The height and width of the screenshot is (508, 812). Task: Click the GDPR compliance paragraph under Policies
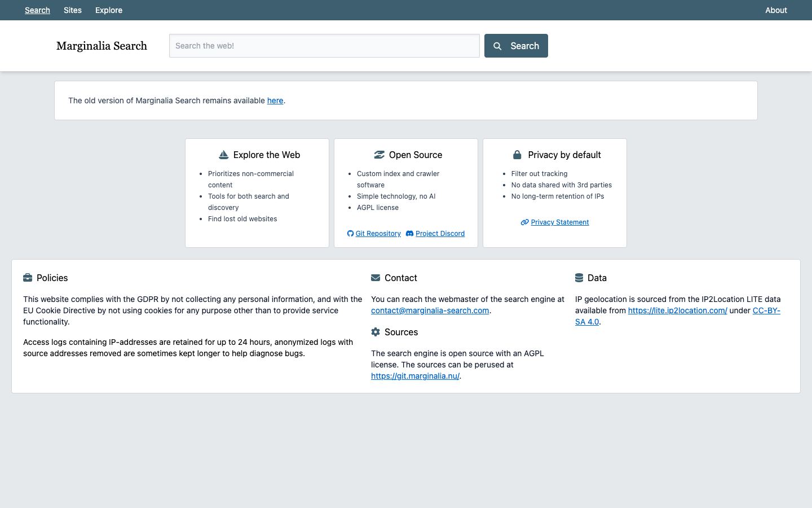[193, 310]
